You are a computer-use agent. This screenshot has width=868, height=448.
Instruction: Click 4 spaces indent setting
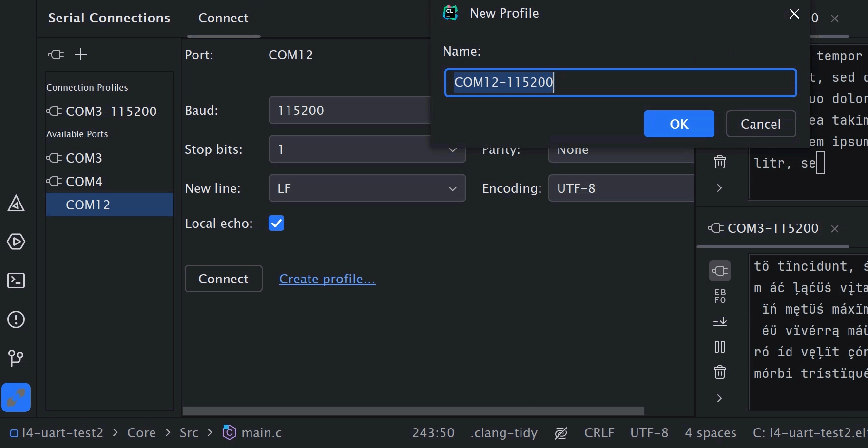(711, 433)
